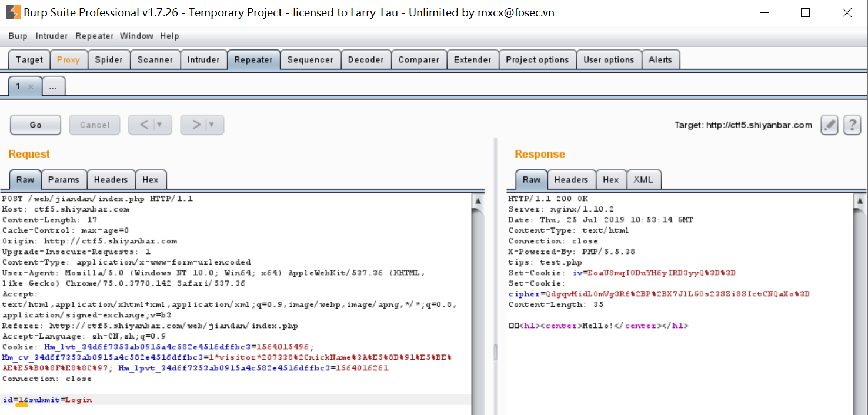Select the Response Headers tab

click(571, 180)
